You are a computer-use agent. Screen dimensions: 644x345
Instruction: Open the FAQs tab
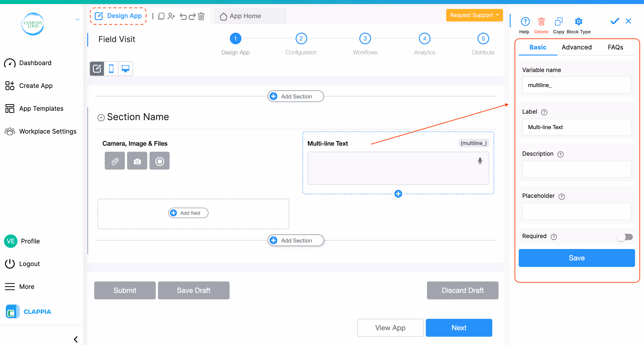pyautogui.click(x=615, y=47)
